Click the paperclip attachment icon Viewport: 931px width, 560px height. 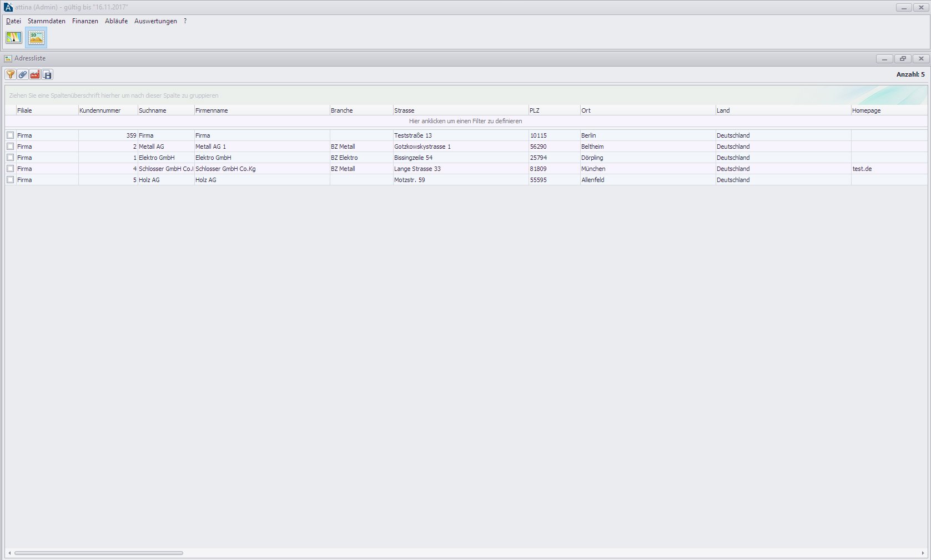[x=23, y=74]
